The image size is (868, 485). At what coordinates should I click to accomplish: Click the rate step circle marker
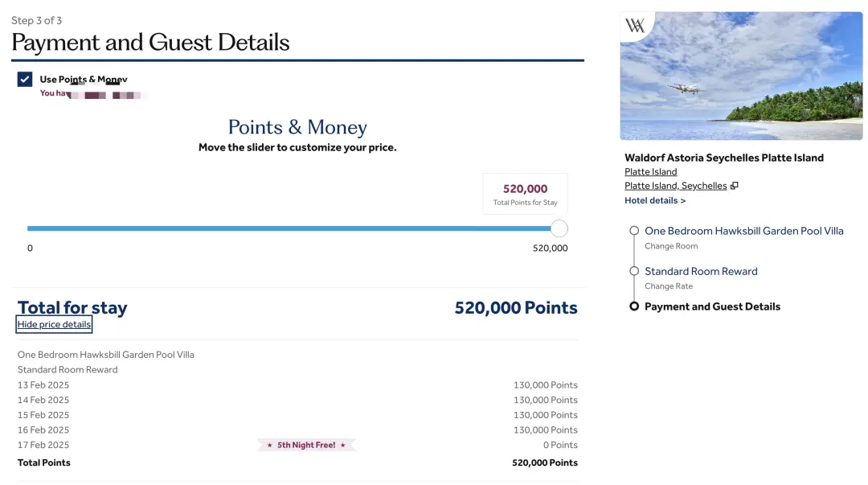(634, 271)
